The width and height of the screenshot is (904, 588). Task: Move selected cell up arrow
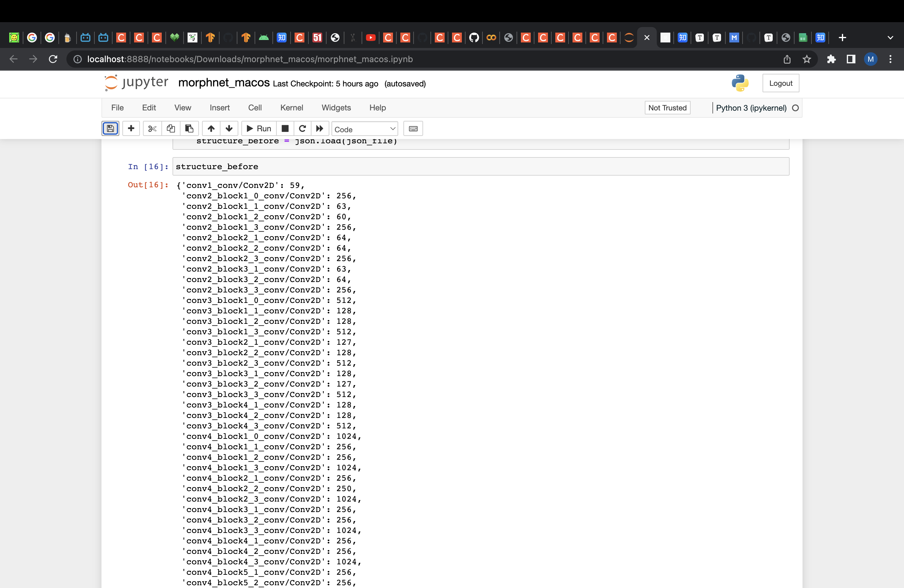pos(211,128)
